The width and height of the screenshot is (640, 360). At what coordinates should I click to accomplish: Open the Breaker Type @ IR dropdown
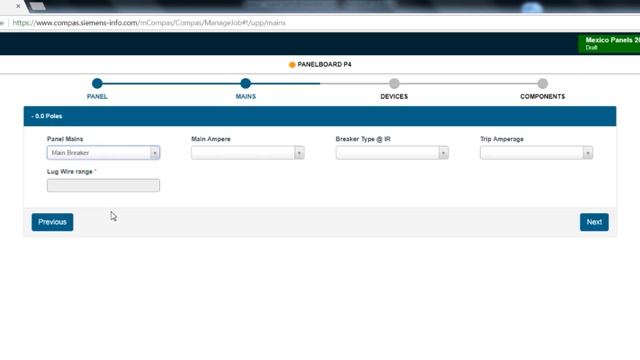(x=392, y=153)
